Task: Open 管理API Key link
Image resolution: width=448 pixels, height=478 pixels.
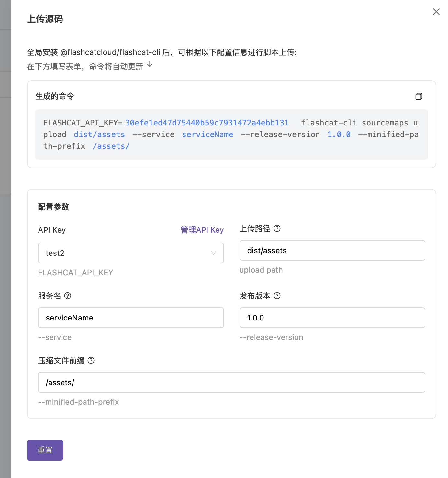Action: point(202,230)
